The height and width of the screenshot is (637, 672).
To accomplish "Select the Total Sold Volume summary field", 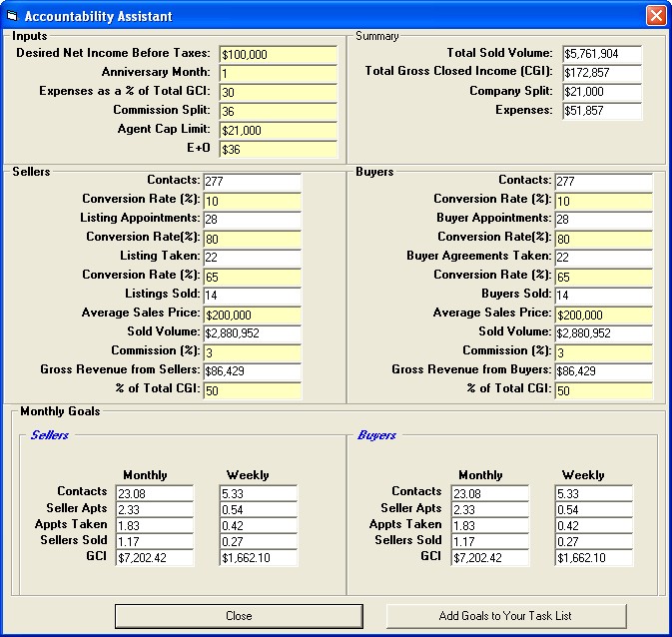I will tap(601, 54).
